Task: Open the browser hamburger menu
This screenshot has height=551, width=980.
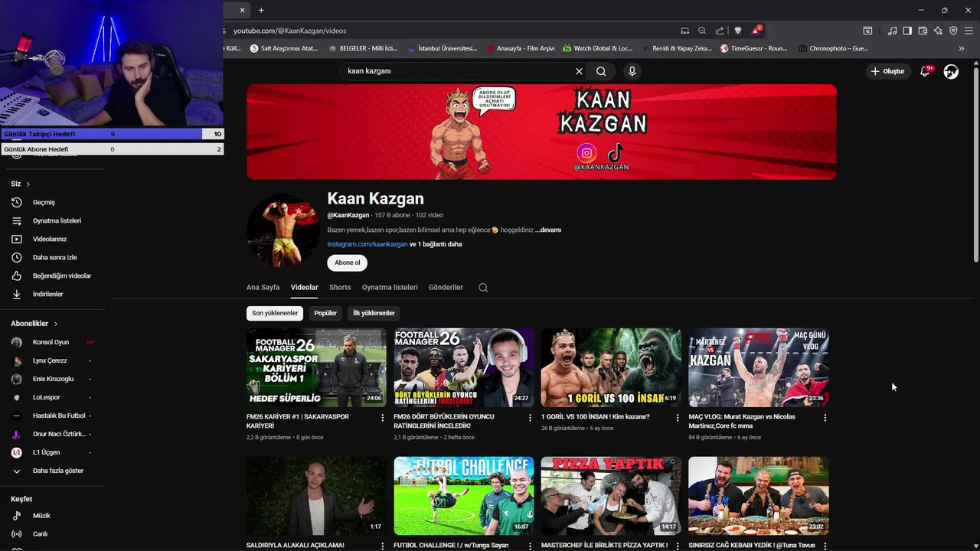Action: [x=969, y=31]
